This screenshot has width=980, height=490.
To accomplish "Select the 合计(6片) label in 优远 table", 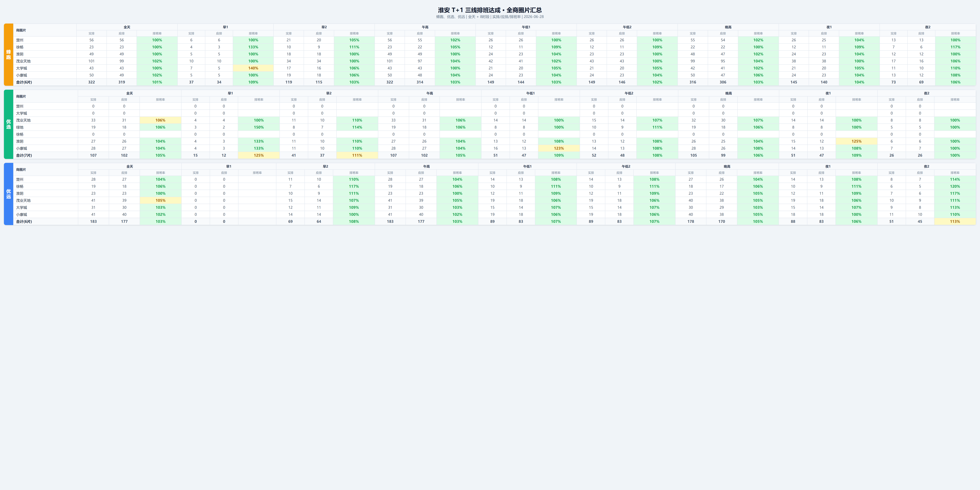I will (x=24, y=221).
